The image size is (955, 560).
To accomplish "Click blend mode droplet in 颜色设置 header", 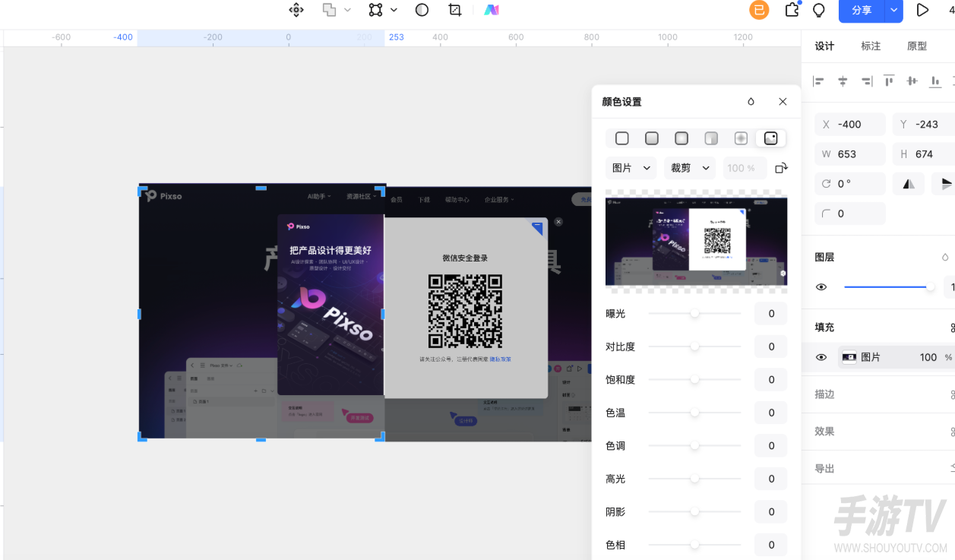I will pos(751,102).
